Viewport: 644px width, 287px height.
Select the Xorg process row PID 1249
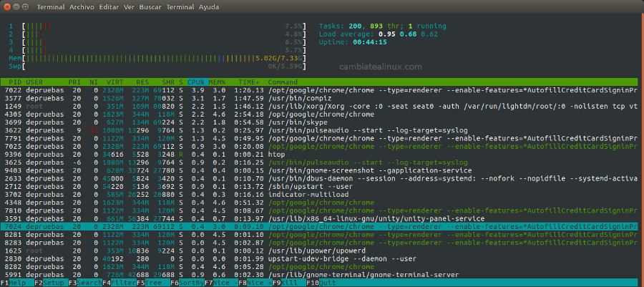tap(318, 107)
